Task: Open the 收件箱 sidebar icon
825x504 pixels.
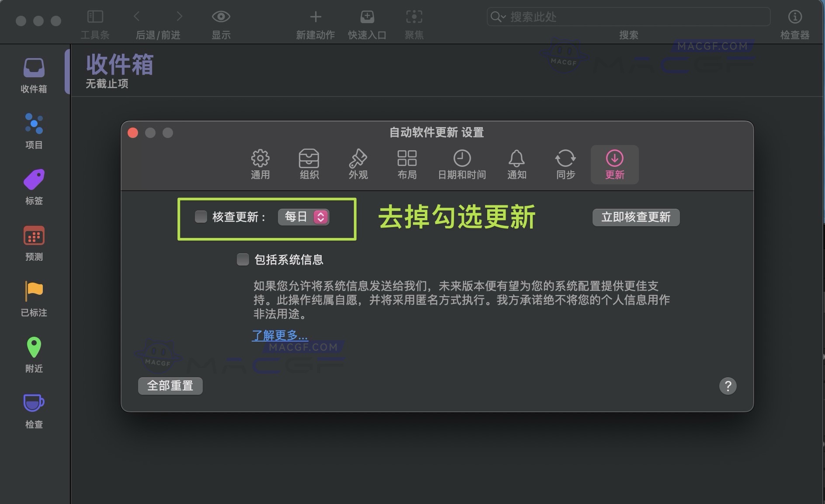Action: click(x=34, y=72)
